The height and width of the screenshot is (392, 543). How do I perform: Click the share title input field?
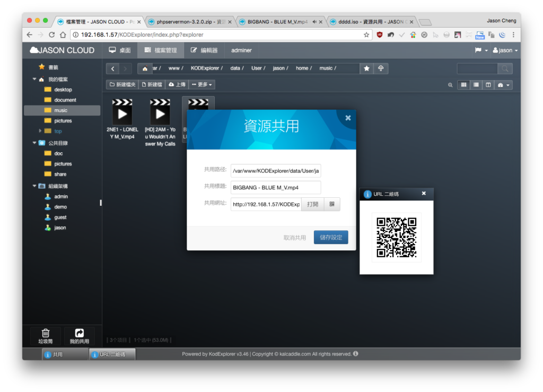tap(276, 187)
